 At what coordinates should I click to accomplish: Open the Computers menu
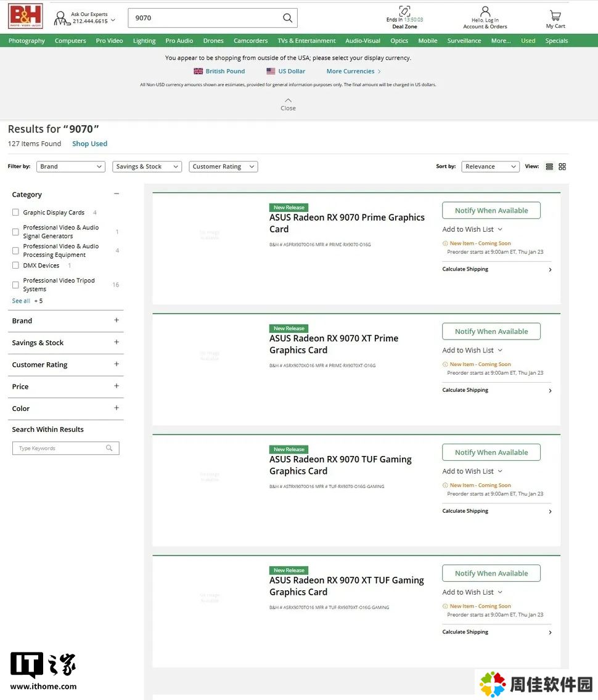tap(70, 41)
